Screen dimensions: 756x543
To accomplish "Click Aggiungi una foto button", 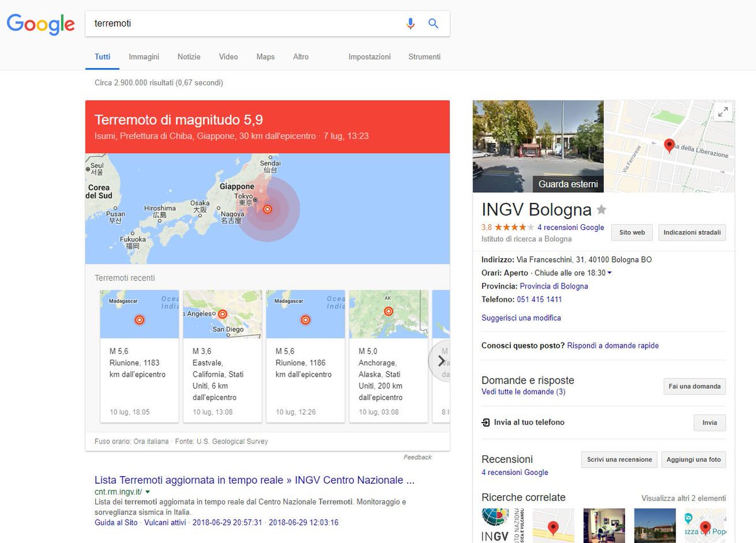I will [x=694, y=459].
